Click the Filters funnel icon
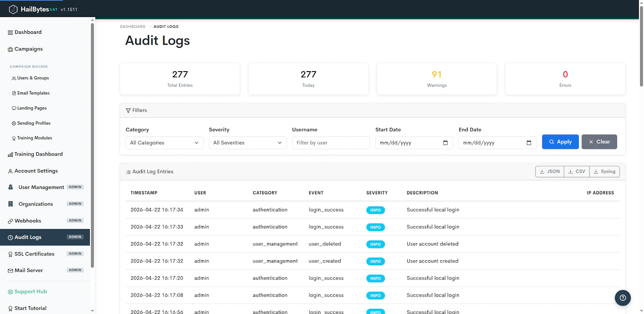 click(x=128, y=111)
